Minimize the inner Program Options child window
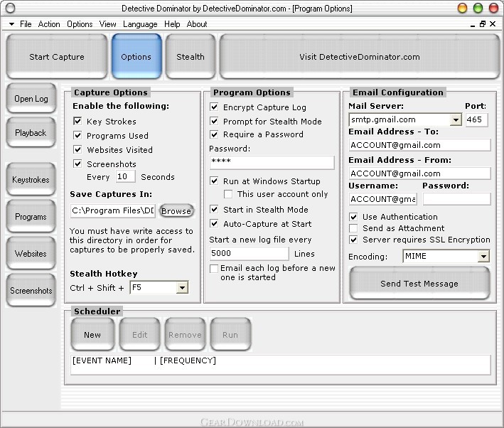The height and width of the screenshot is (428, 504). click(x=473, y=25)
